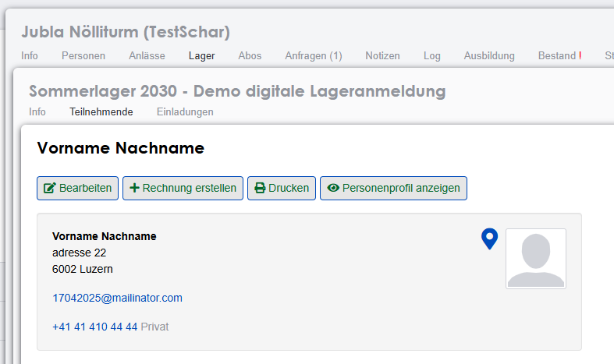Click the Rechnung erstellen button
Screen dimensions: 614x364
point(183,189)
